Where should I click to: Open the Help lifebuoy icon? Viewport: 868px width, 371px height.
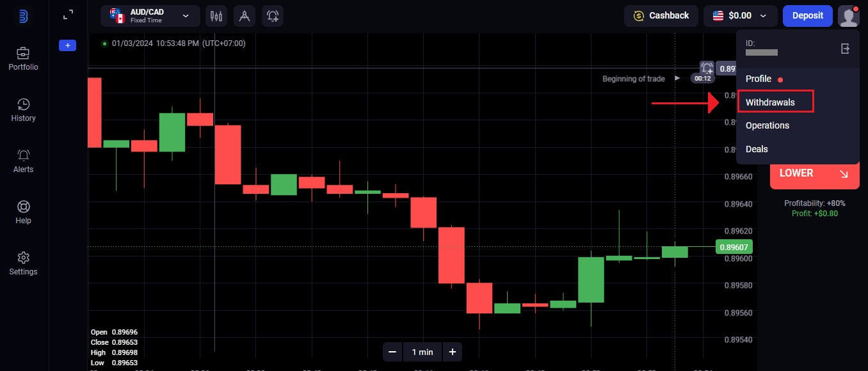(x=23, y=207)
